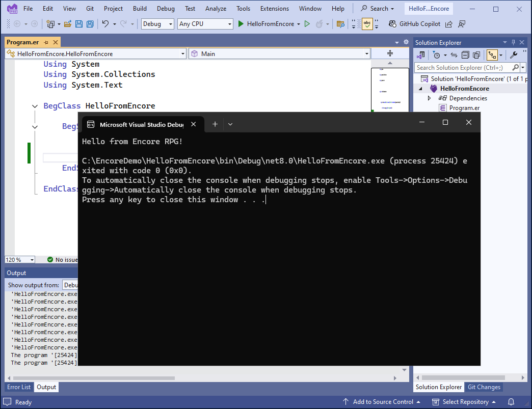
Task: Click the Output panel horizontal scrollbar
Action: [x=94, y=378]
